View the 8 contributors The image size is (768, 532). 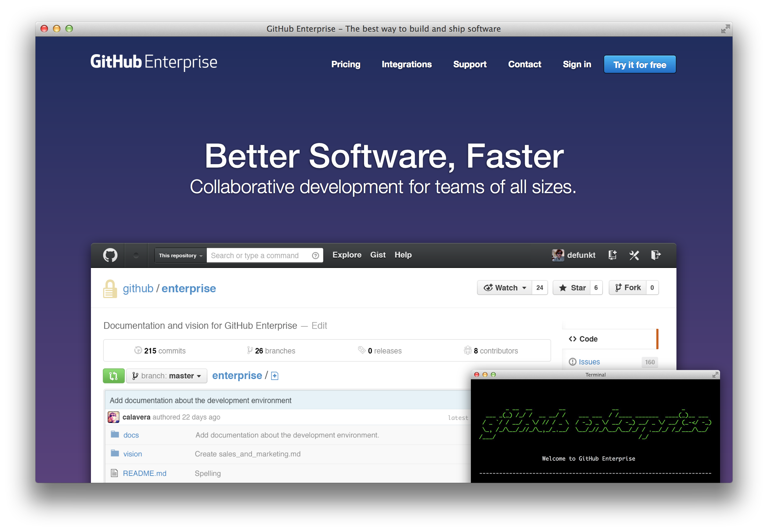491,351
